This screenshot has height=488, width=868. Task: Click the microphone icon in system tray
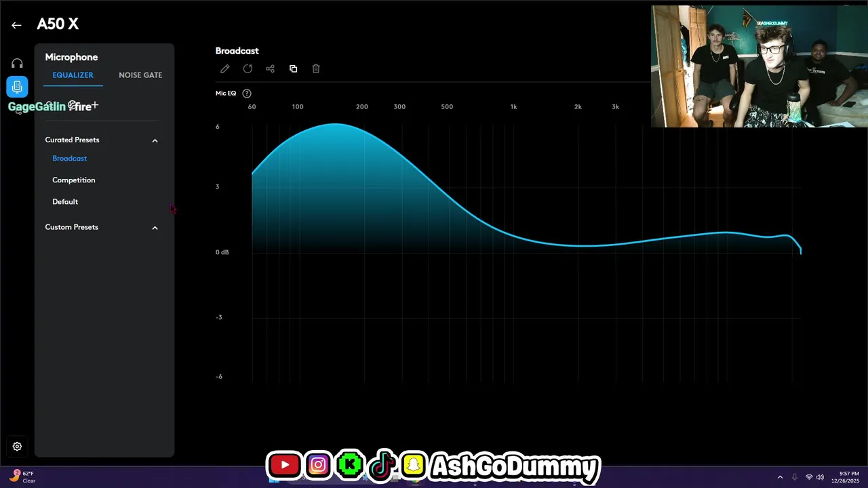[795, 477]
